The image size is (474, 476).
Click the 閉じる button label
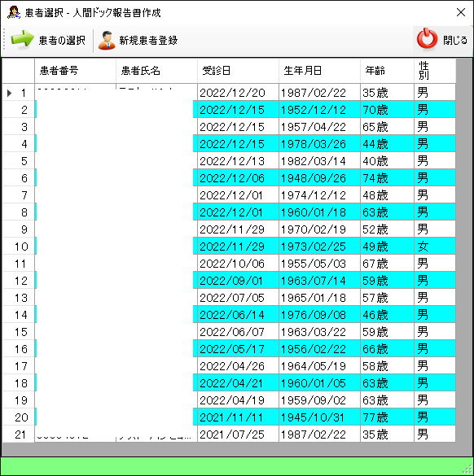point(454,40)
